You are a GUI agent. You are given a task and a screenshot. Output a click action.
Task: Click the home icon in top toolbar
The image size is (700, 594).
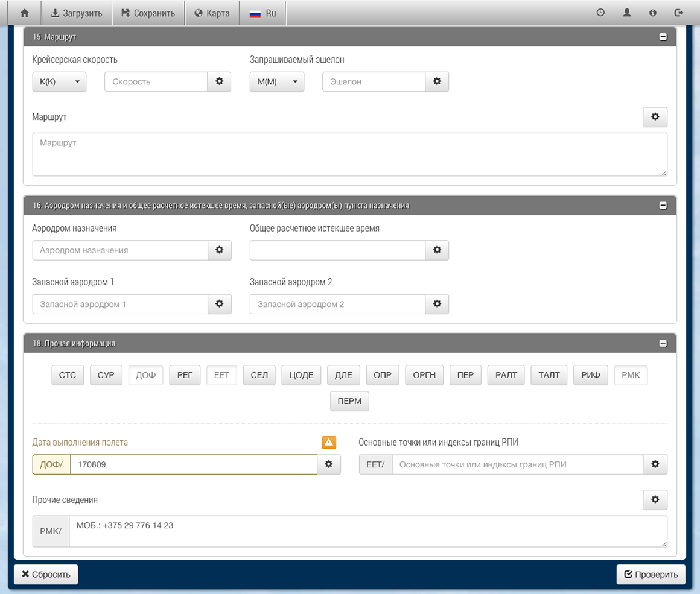tap(25, 13)
